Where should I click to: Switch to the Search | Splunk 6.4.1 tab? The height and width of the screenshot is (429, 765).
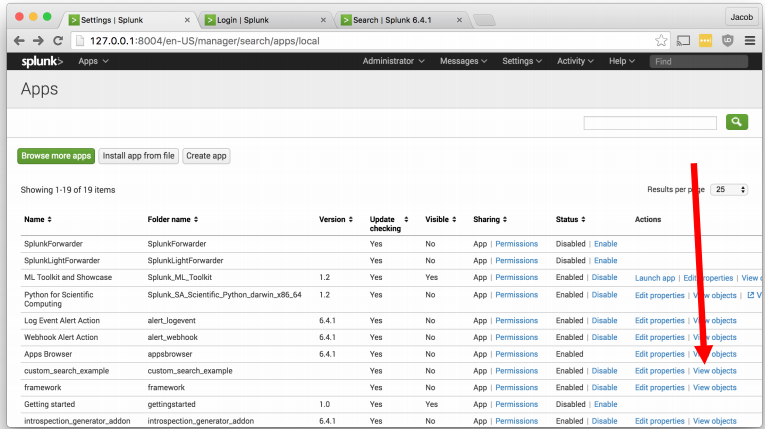[x=400, y=20]
